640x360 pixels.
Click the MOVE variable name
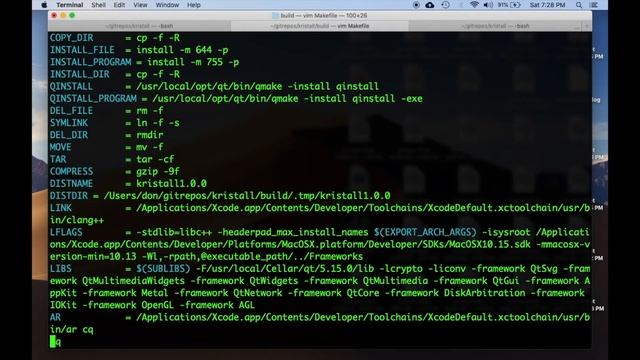pyautogui.click(x=60, y=147)
